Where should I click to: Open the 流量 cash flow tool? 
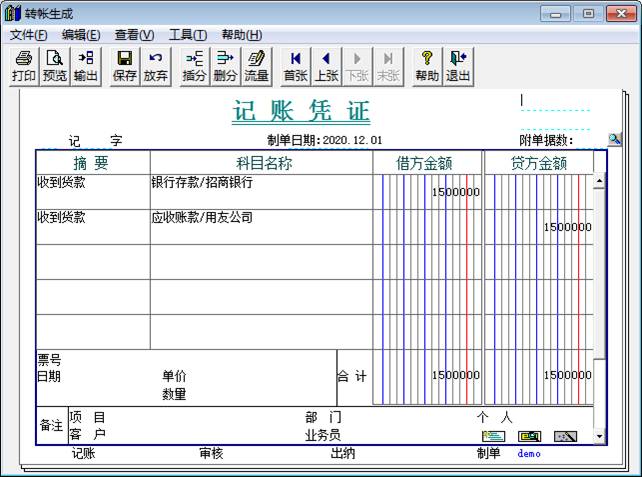pyautogui.click(x=256, y=66)
